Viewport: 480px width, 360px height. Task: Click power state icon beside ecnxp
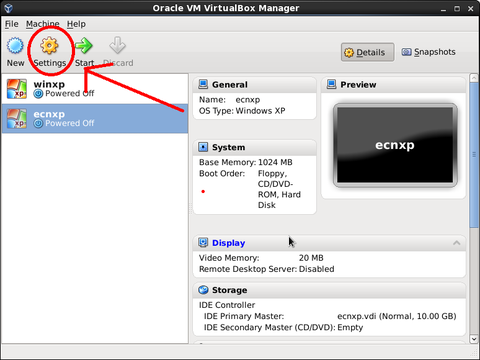pyautogui.click(x=38, y=124)
